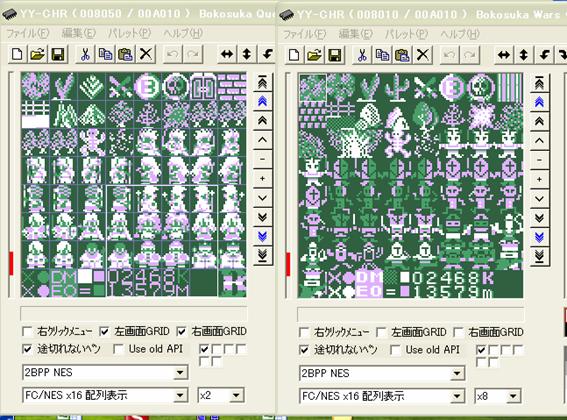Select the circled E tile in left window
Viewport: 567px width, 420px height.
pyautogui.click(x=148, y=87)
